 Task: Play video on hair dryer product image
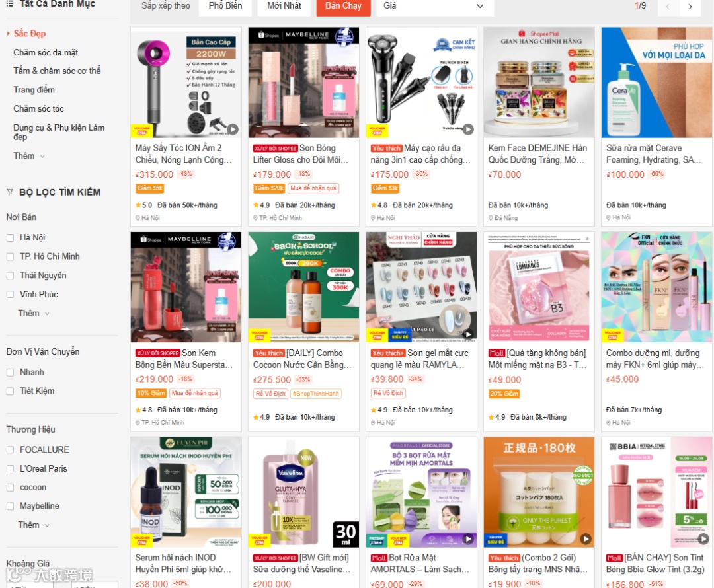(233, 129)
